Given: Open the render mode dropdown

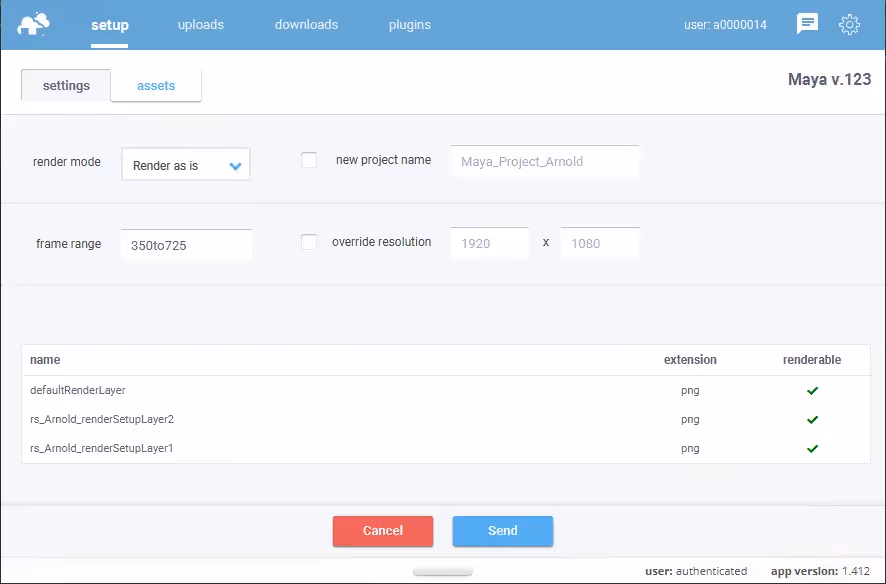Looking at the screenshot, I should [x=186, y=165].
